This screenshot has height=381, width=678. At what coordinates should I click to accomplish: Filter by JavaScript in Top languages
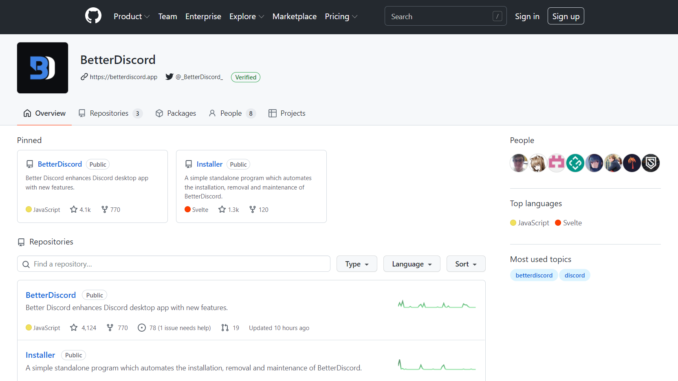[529, 223]
